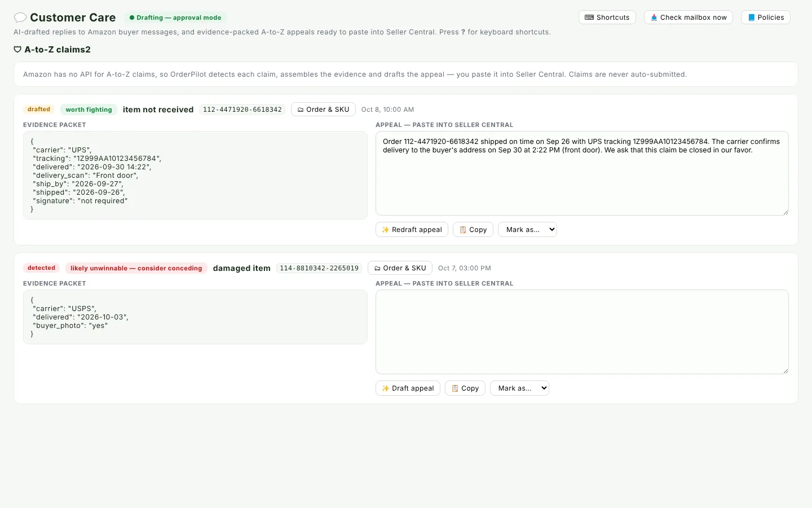The width and height of the screenshot is (812, 508).
Task: Check the mailbox now
Action: coord(689,17)
